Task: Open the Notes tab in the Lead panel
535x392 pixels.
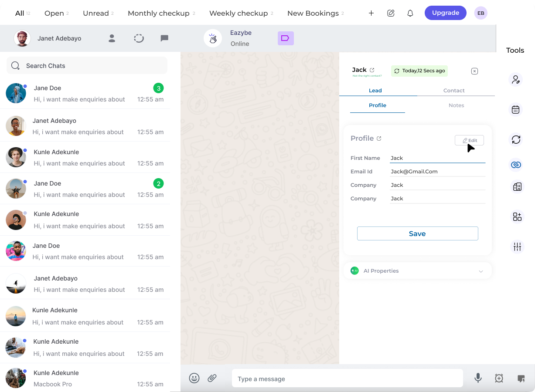Action: coord(456,105)
